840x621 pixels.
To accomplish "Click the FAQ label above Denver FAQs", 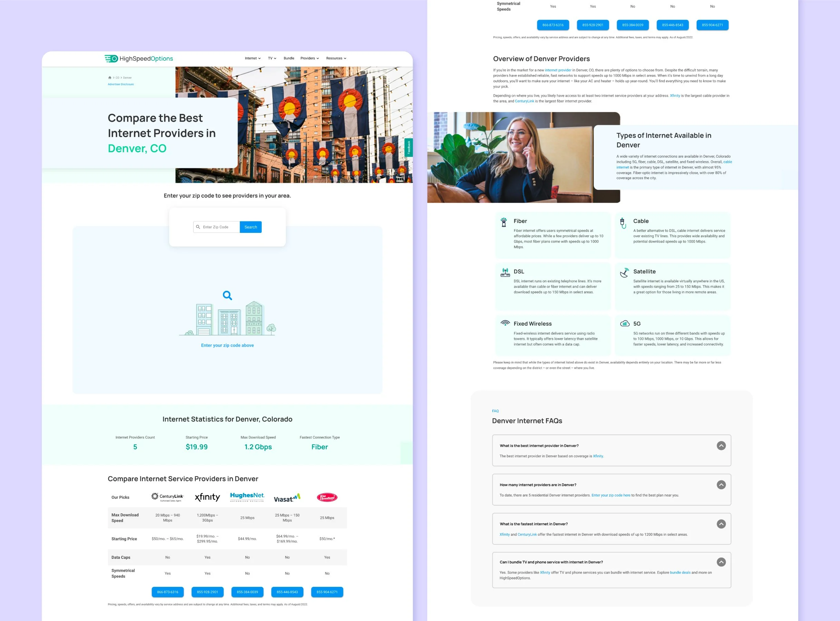I will point(495,411).
